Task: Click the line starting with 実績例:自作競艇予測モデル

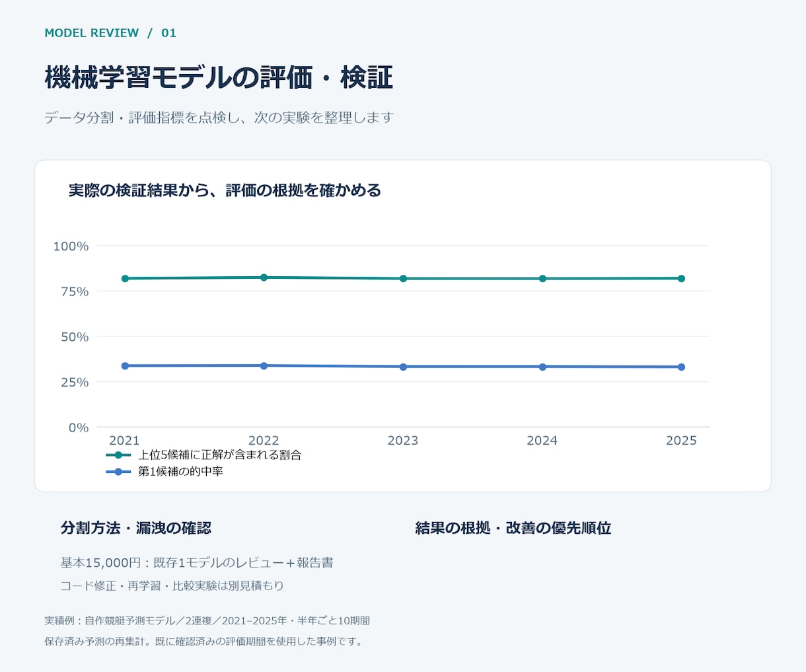Action: tap(207, 621)
